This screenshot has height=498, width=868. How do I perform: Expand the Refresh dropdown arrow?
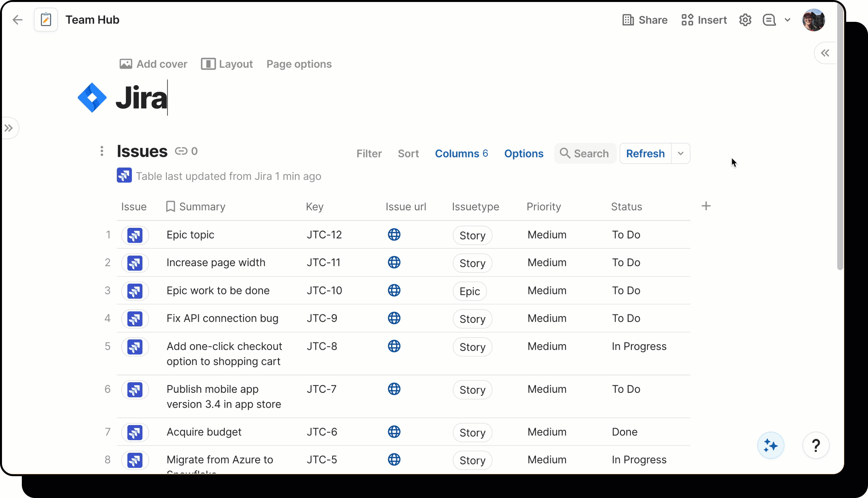pos(680,153)
